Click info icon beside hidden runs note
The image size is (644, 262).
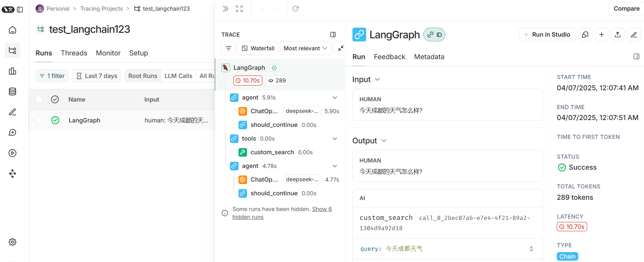click(x=225, y=213)
